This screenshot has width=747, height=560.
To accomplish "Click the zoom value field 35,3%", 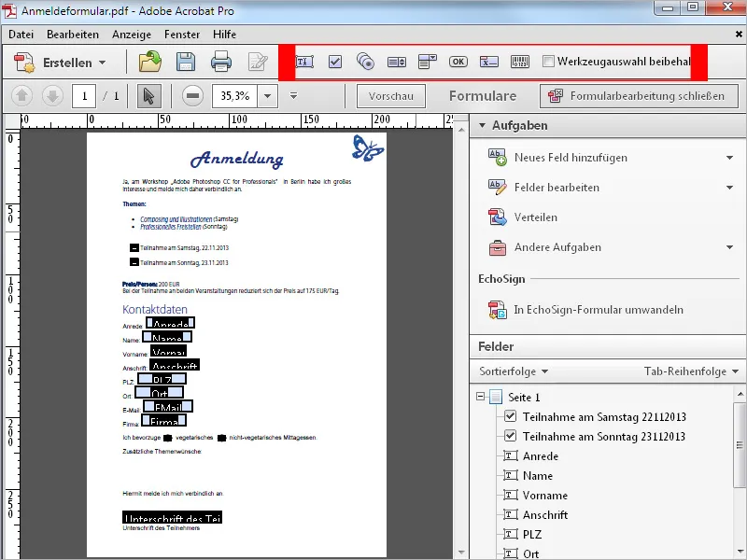I will point(235,96).
